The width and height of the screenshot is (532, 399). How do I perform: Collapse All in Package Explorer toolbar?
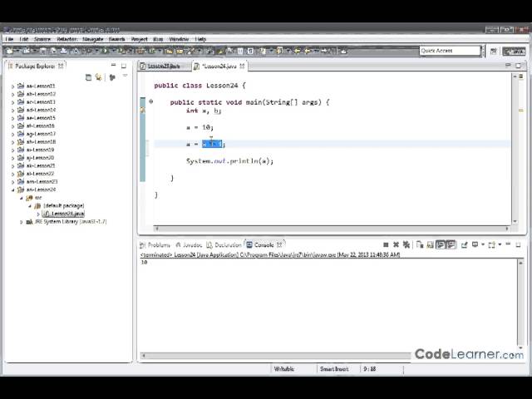(89, 77)
